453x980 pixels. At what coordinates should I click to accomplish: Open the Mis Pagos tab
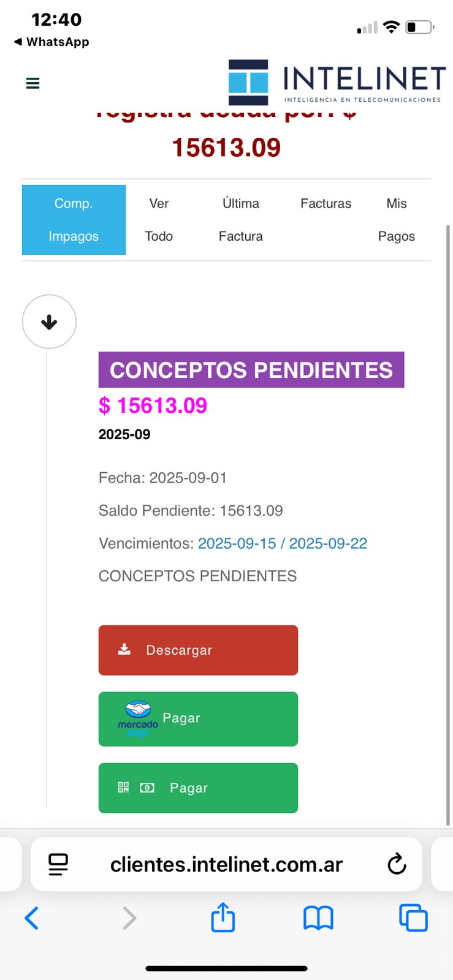point(396,220)
